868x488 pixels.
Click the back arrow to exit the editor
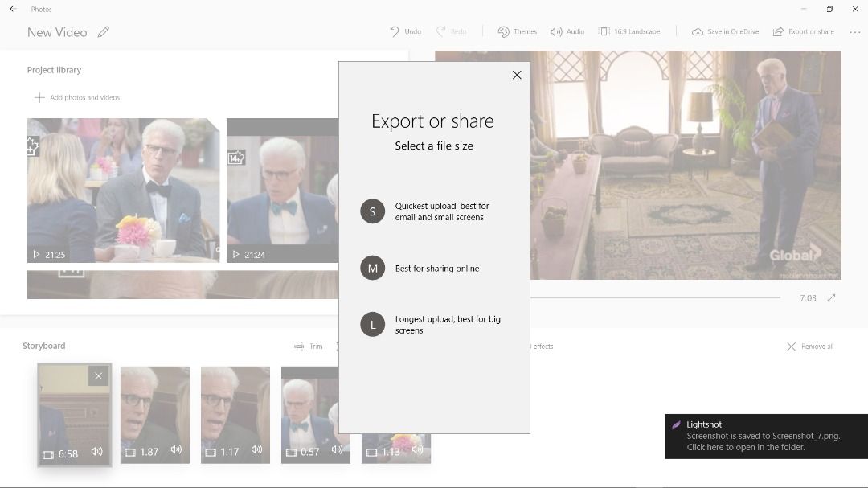click(12, 9)
